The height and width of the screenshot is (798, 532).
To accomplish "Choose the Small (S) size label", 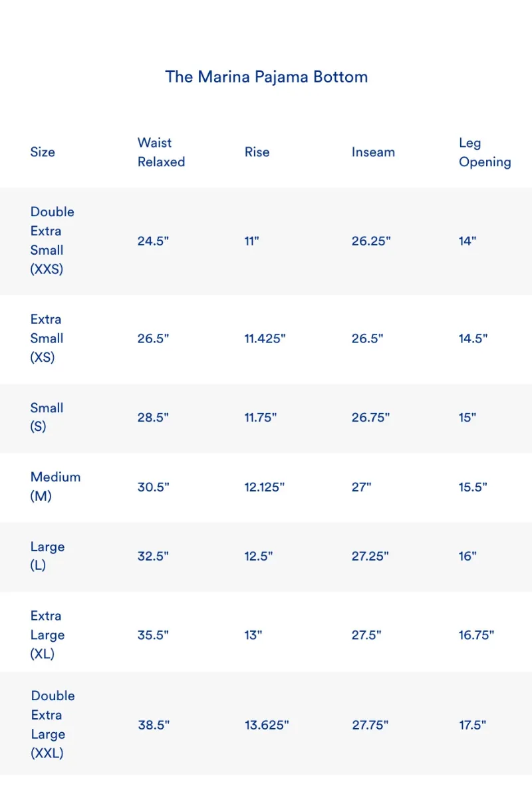I will (x=47, y=418).
